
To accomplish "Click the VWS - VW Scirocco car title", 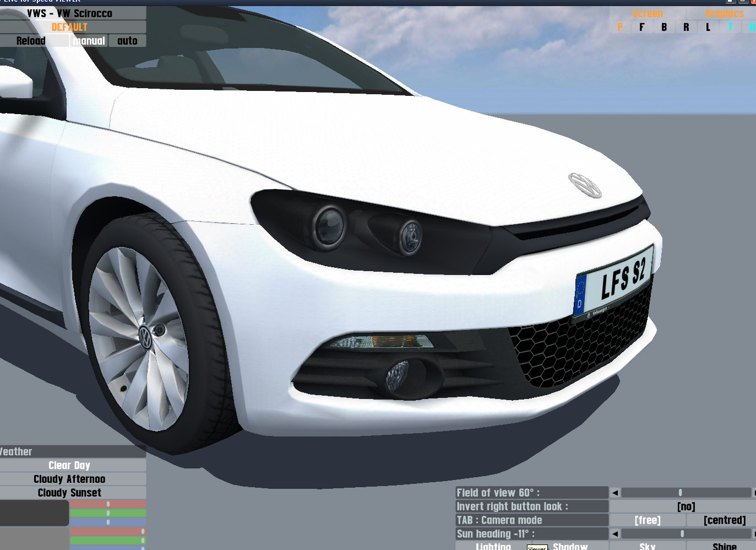I will (70, 13).
